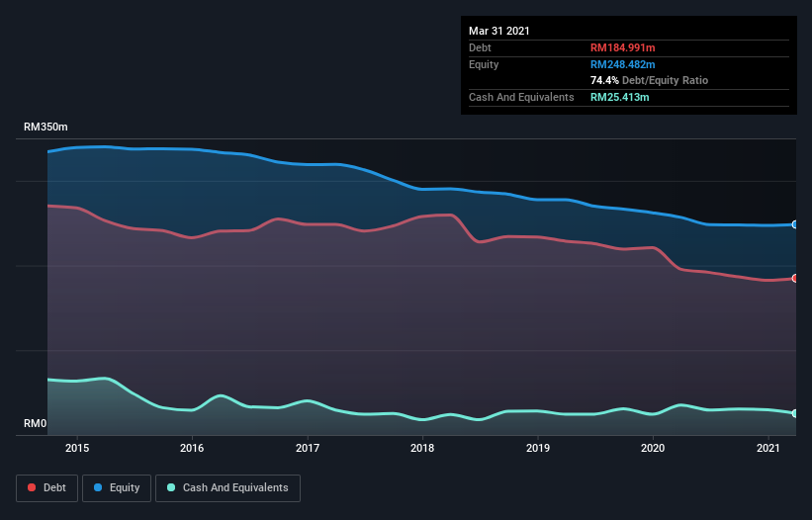Toggle the Equity series in the legend

click(x=117, y=487)
